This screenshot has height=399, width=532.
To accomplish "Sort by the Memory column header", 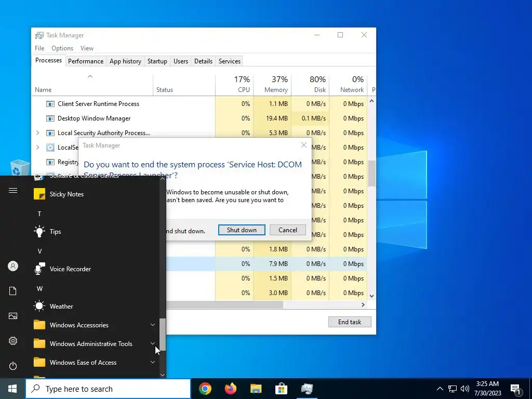I will 272,85.
